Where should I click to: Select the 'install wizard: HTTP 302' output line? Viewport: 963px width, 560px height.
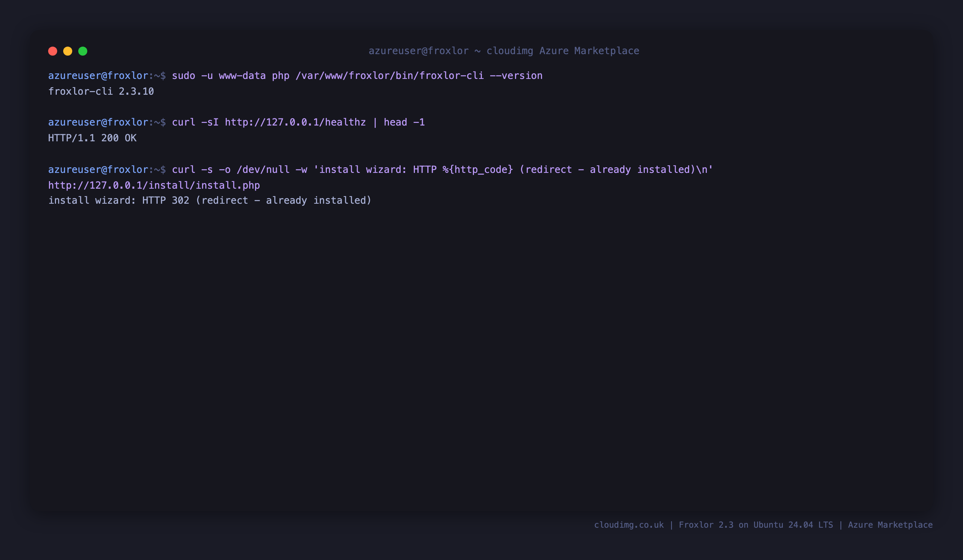click(210, 200)
